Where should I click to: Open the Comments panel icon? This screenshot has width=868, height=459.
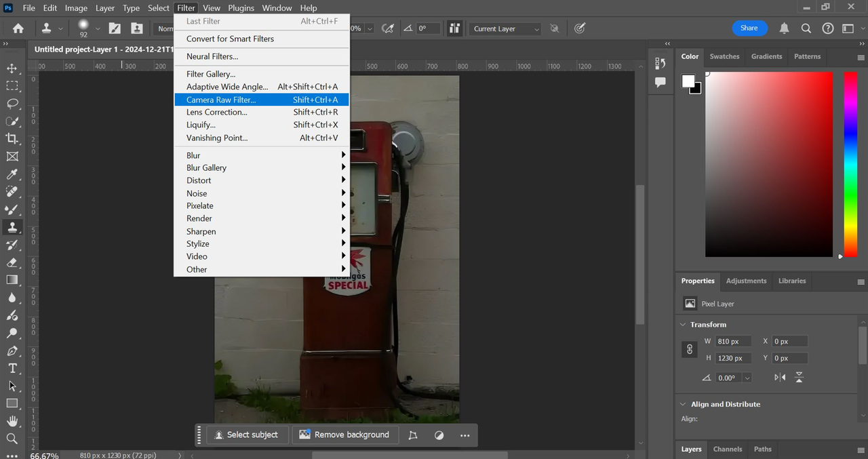(660, 82)
